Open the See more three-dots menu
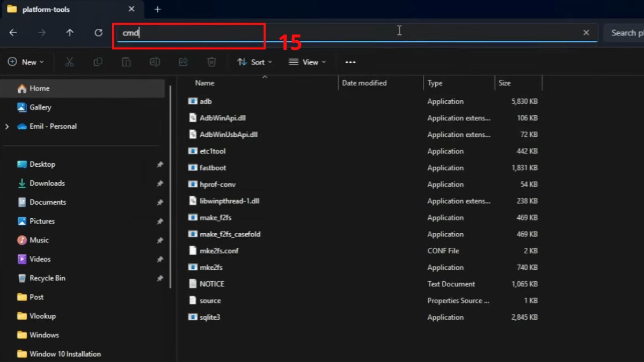Image resolution: width=644 pixels, height=362 pixels. coord(350,62)
